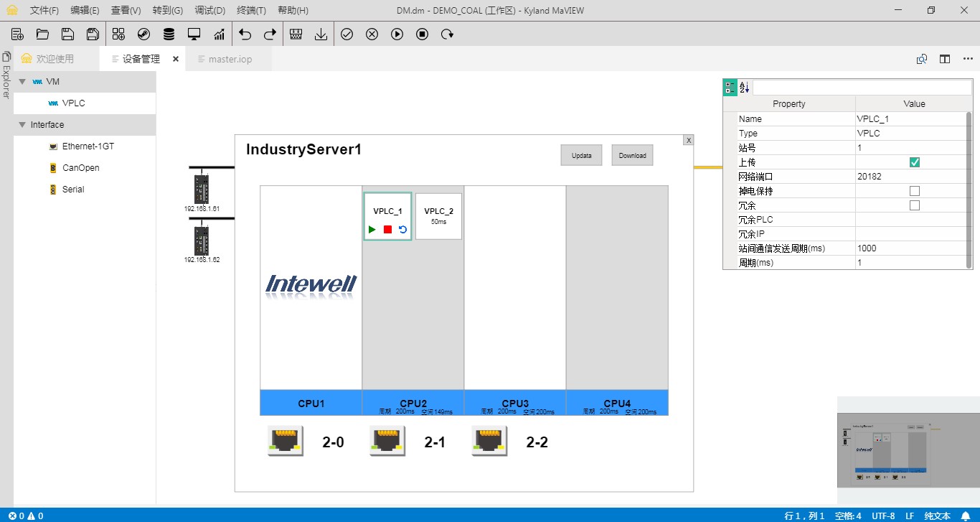This screenshot has height=522, width=980.
Task: Sort properties alphabetically with A-Z icon
Action: (744, 88)
